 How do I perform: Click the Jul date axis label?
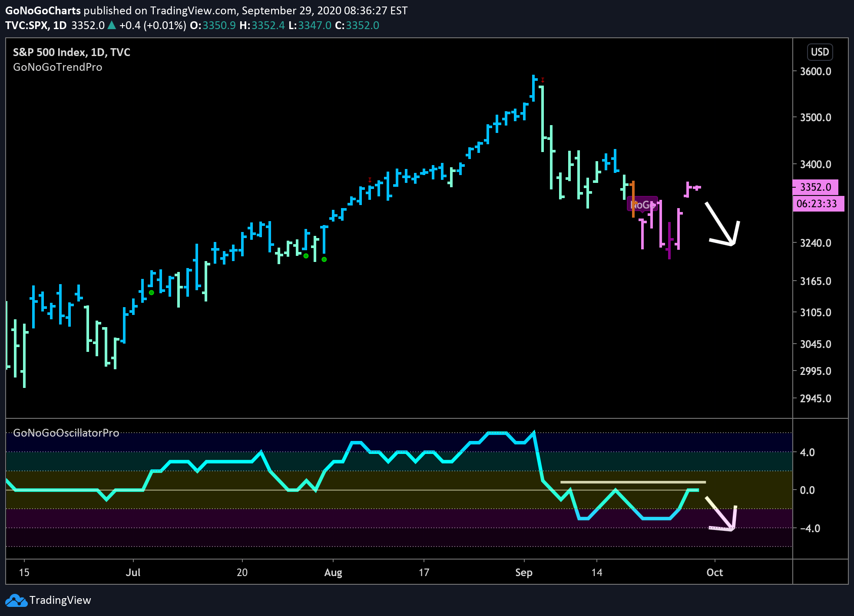[x=133, y=573]
